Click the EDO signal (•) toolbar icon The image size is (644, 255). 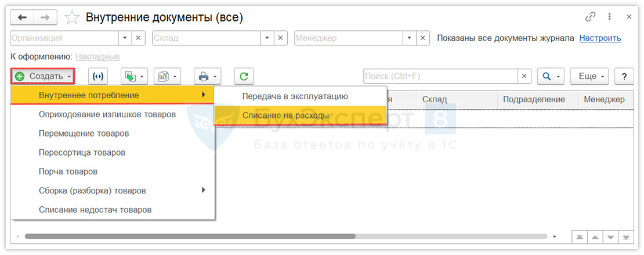pos(97,76)
